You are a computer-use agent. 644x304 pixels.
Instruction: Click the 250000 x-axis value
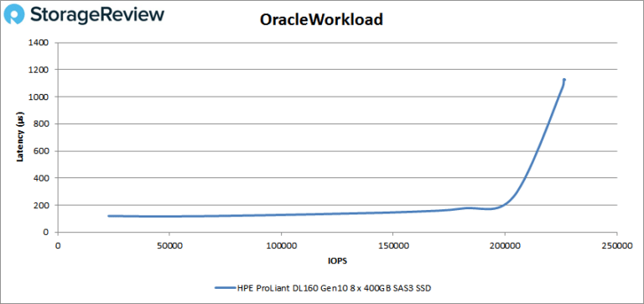616,246
